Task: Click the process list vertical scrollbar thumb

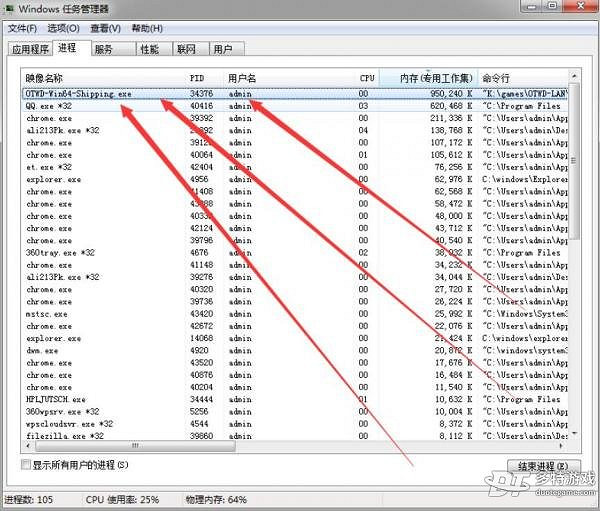Action: tap(574, 161)
